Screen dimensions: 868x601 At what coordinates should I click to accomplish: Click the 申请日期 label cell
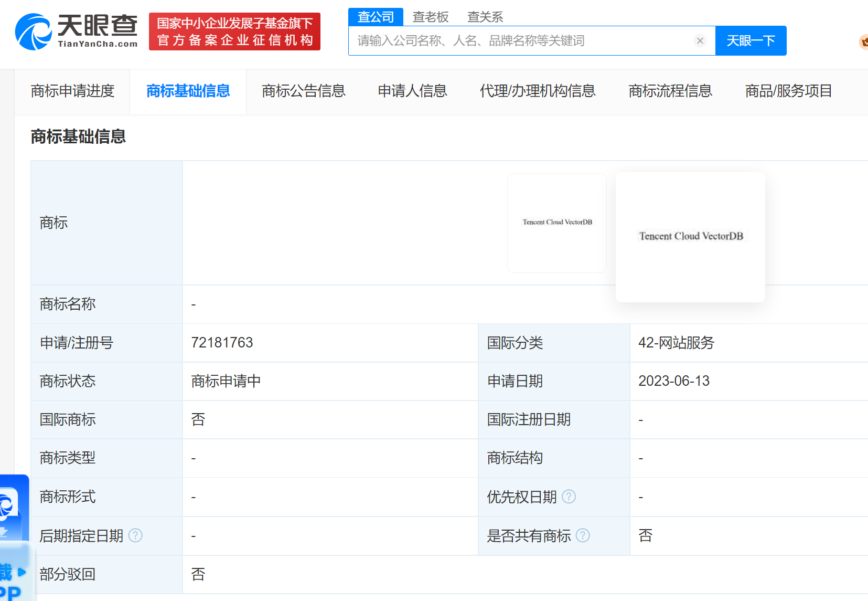(554, 381)
